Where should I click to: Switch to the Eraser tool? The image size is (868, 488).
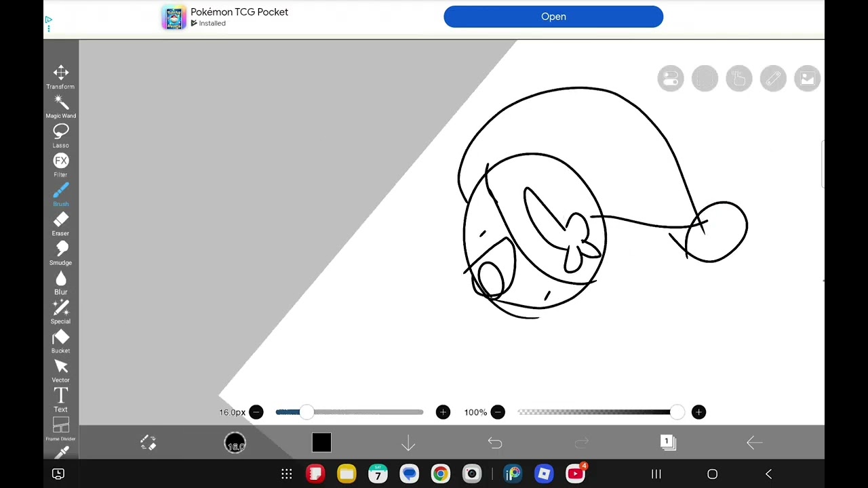pyautogui.click(x=60, y=224)
